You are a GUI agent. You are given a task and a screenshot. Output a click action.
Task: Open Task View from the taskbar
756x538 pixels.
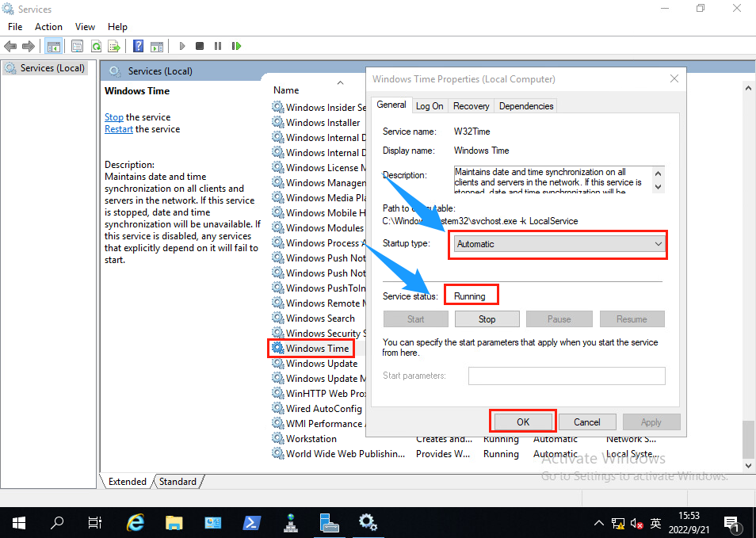[95, 523]
